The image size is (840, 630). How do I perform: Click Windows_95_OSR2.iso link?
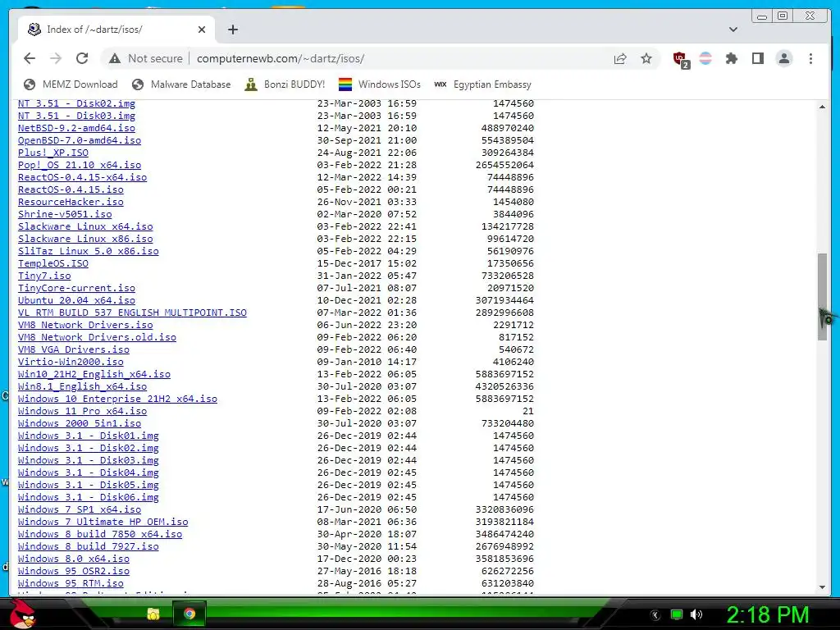(x=73, y=572)
